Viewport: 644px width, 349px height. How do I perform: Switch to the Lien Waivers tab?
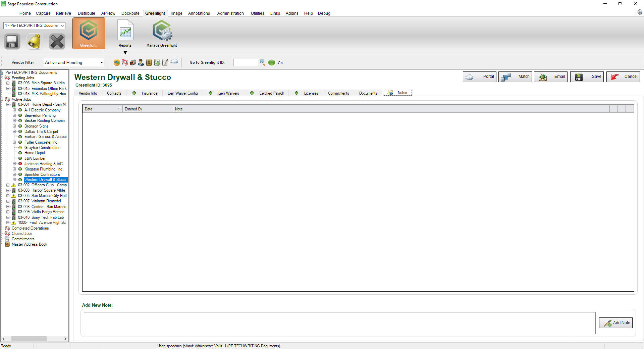[224, 93]
